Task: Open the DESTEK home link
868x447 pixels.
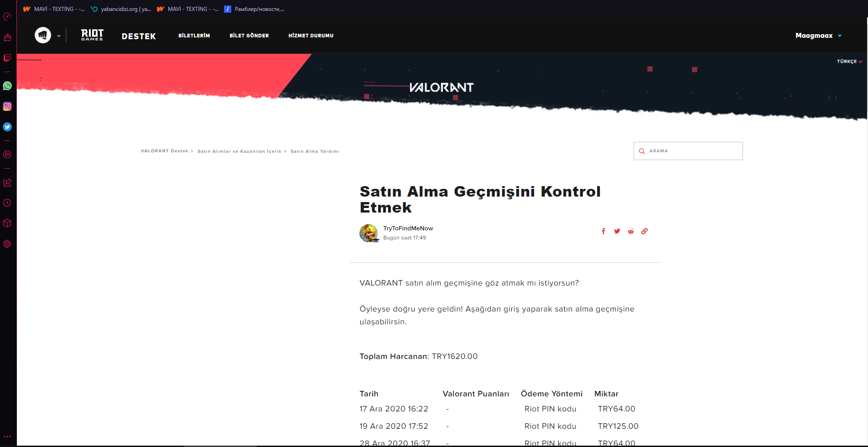Action: (139, 36)
